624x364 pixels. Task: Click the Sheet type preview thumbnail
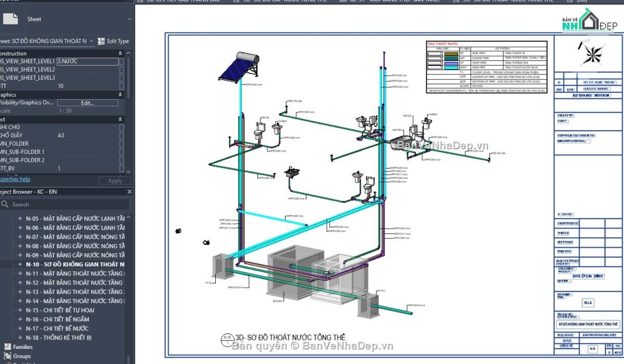point(11,19)
